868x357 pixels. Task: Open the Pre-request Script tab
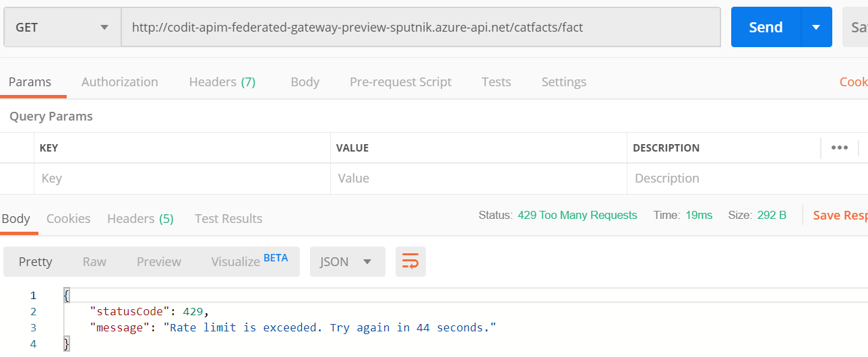tap(400, 82)
